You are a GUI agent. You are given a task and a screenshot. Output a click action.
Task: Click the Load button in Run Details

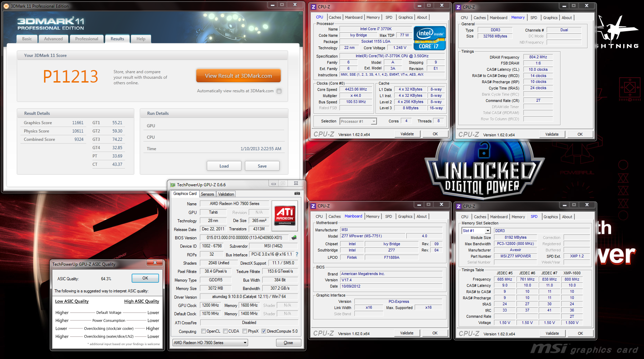coord(224,166)
